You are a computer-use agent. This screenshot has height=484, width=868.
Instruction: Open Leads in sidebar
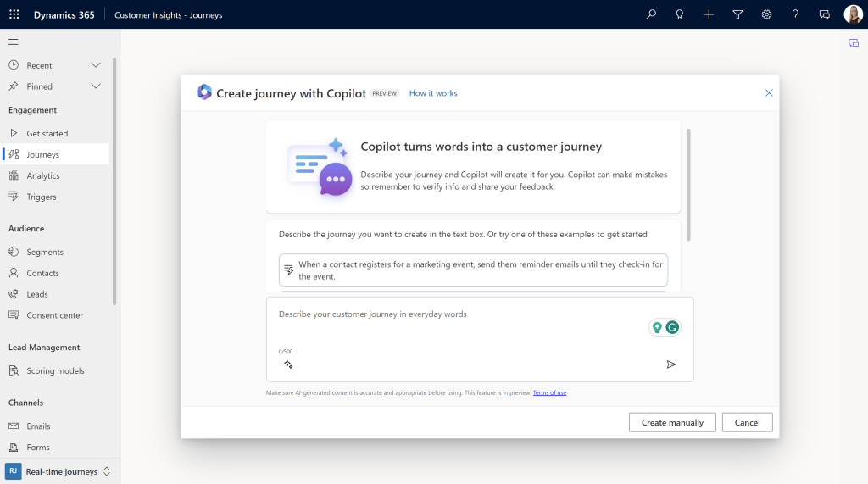(55, 294)
